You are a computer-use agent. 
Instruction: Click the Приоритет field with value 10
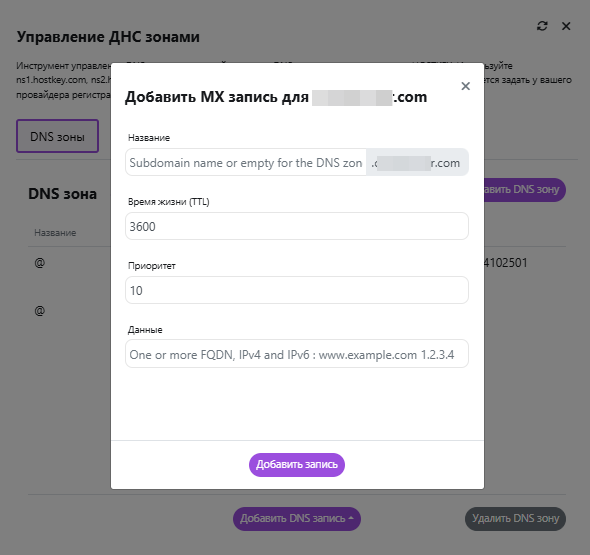pyautogui.click(x=297, y=290)
